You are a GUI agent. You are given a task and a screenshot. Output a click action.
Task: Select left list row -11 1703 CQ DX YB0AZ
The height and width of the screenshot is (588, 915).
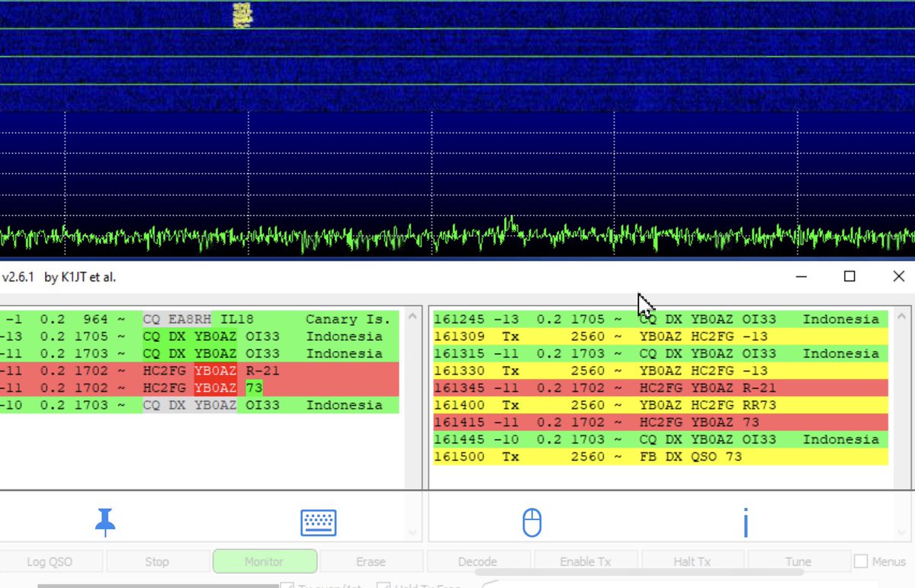(200, 353)
